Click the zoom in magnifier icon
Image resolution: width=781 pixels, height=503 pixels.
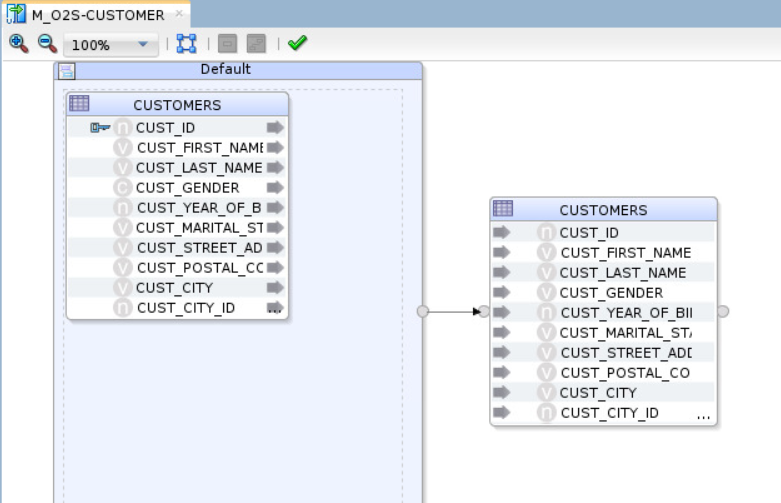click(x=18, y=43)
